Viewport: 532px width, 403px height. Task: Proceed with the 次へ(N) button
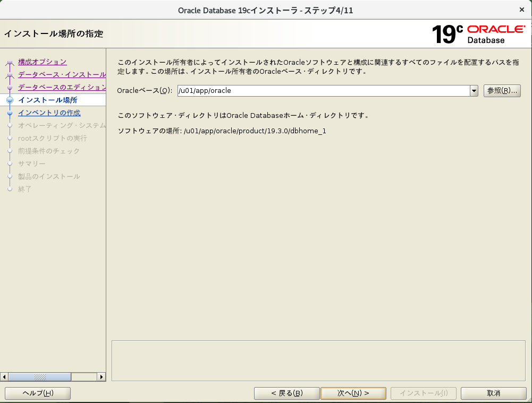pos(353,393)
